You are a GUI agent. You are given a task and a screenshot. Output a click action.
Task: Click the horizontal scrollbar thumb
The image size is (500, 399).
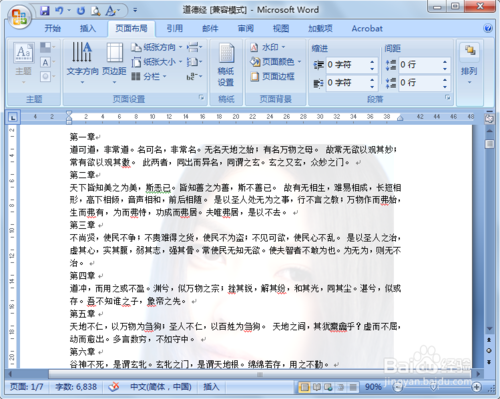pos(260,374)
